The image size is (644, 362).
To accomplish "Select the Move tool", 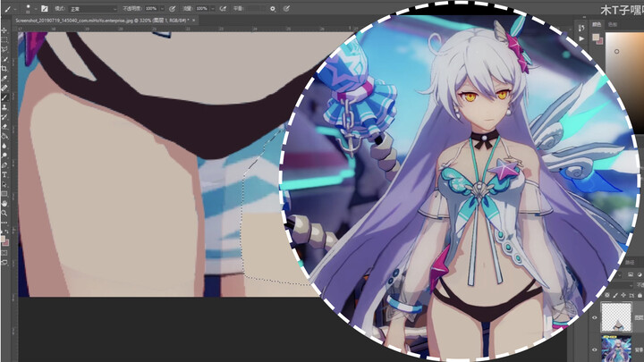I will coord(4,30).
